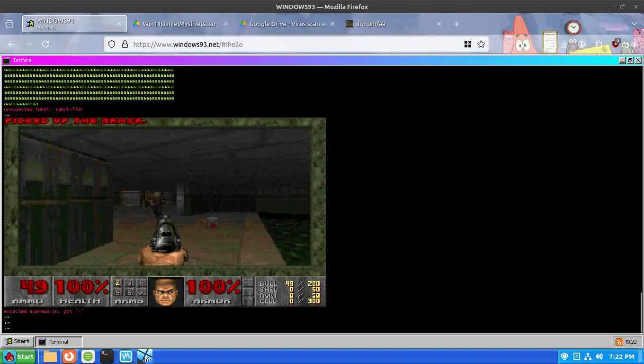This screenshot has width=644, height=364.
Task: Click the ARMS weapon slots panel
Action: (129, 291)
